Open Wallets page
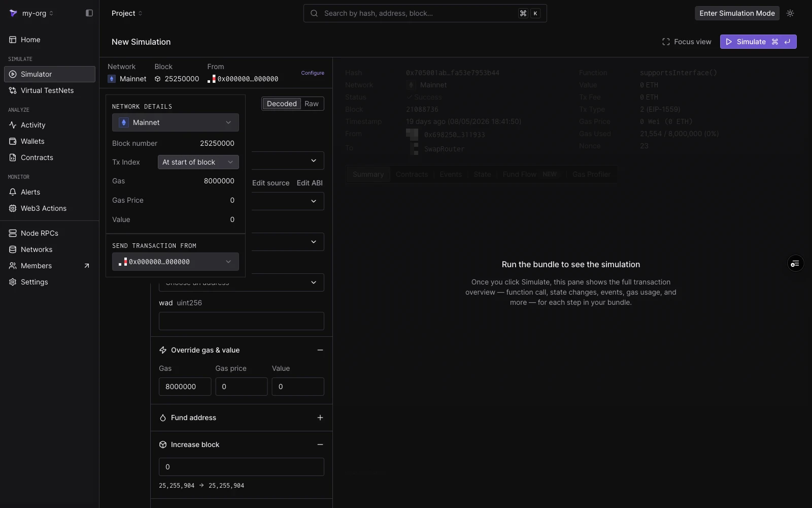 tap(50, 141)
